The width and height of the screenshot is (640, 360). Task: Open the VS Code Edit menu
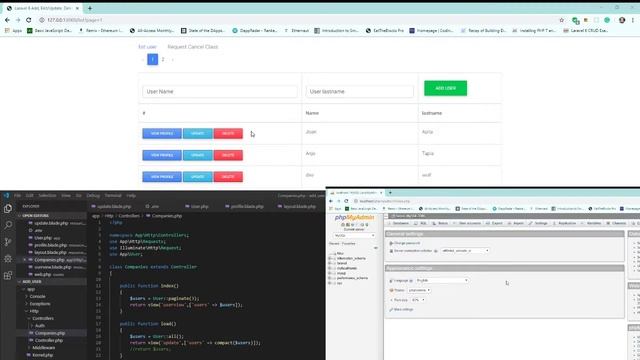tap(30, 196)
